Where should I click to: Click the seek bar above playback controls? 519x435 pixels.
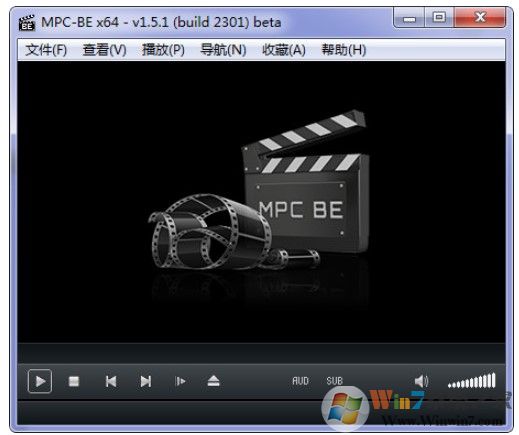261,353
